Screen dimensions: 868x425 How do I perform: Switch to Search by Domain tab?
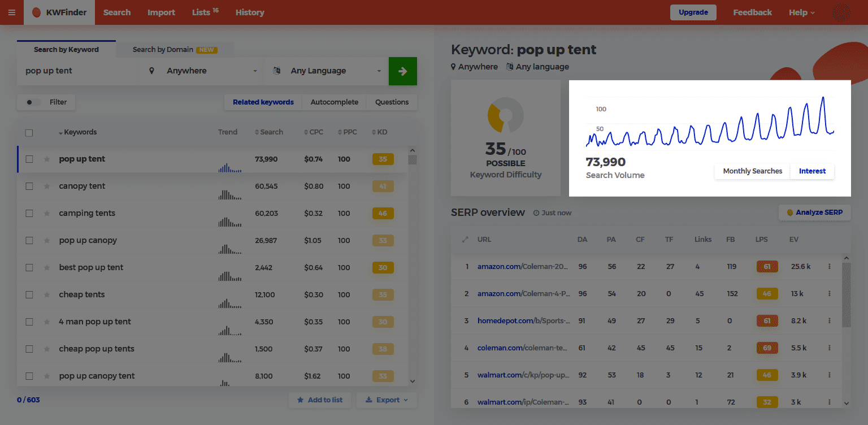[x=175, y=50]
